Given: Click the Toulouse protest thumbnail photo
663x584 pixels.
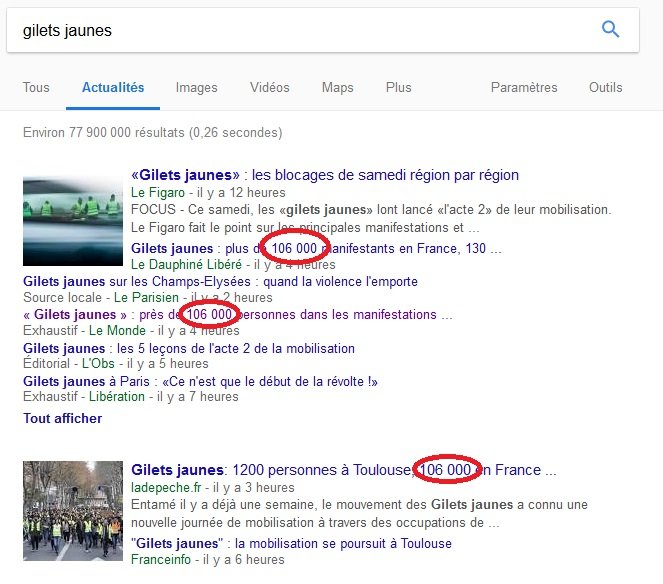Looking at the screenshot, I should [x=72, y=510].
